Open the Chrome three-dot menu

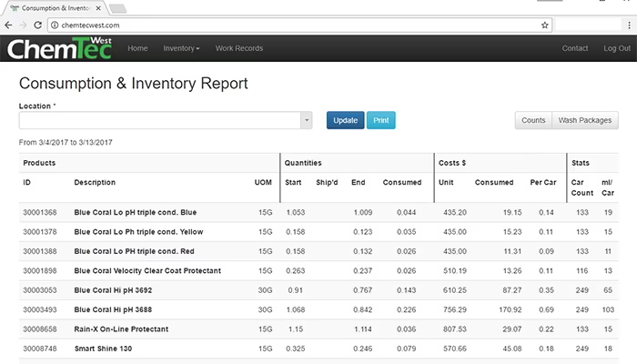(x=630, y=25)
